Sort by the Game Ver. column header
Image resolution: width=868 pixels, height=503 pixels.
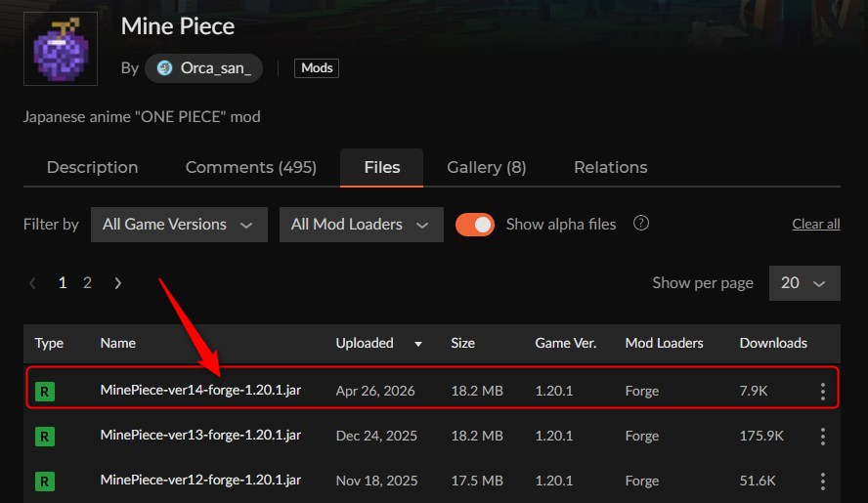[566, 343]
